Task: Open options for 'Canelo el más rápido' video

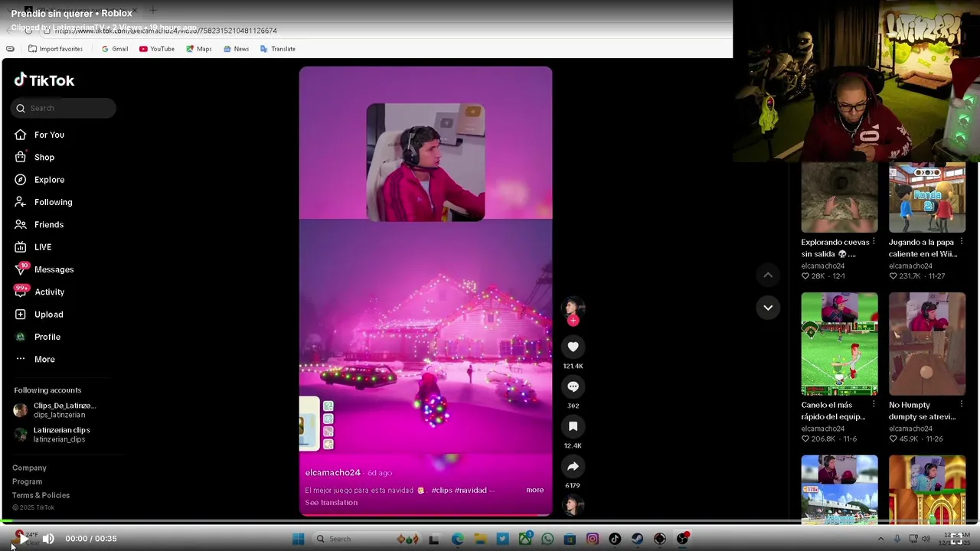Action: [874, 405]
